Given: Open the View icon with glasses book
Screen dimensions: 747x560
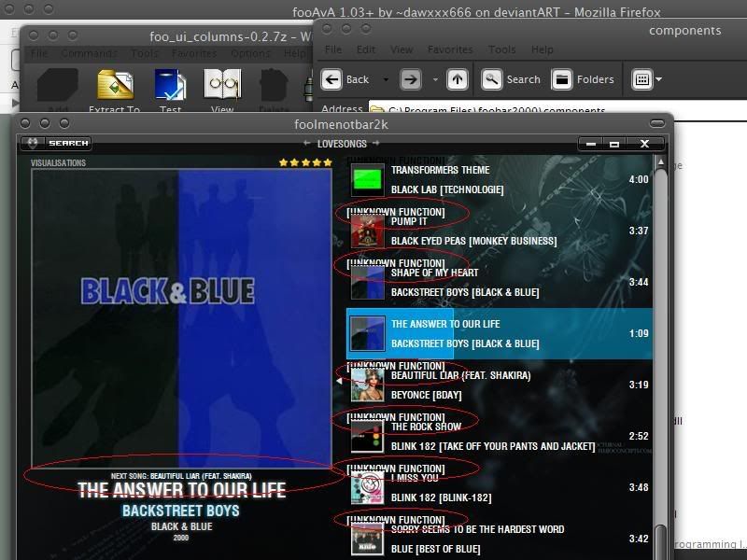Looking at the screenshot, I should 222,84.
